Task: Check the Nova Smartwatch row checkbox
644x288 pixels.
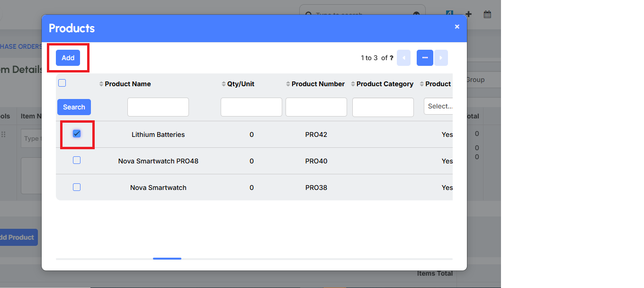Action: 77,187
